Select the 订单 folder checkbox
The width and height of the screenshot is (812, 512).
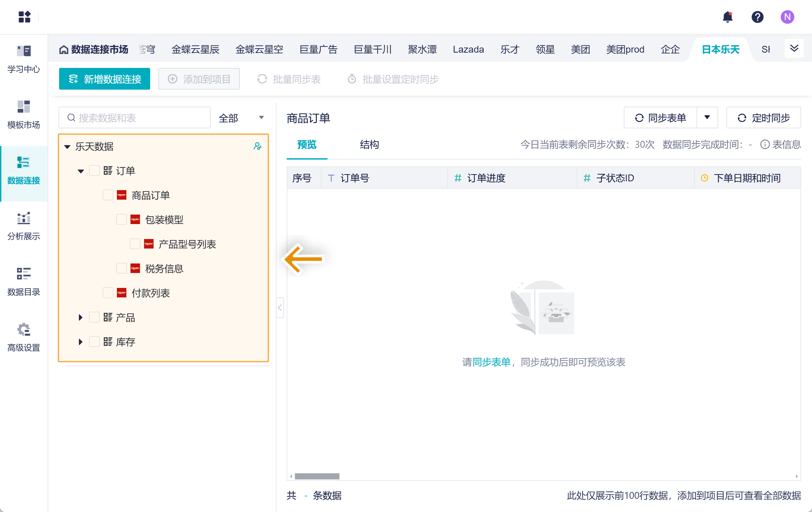(x=94, y=170)
